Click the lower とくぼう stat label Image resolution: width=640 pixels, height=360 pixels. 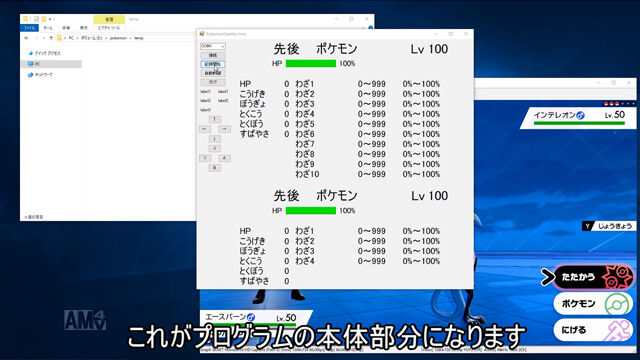[x=251, y=271]
